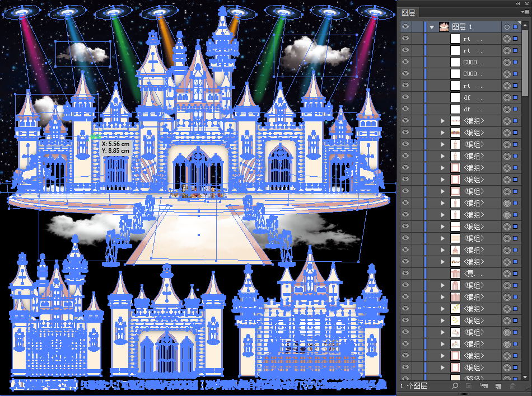Hide the <复.. compound item eye

(405, 274)
